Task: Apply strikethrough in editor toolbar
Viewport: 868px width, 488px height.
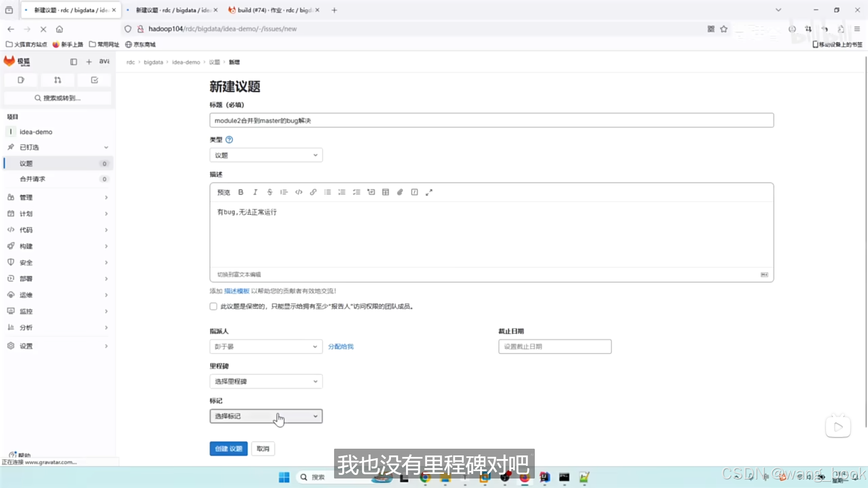Action: click(270, 192)
